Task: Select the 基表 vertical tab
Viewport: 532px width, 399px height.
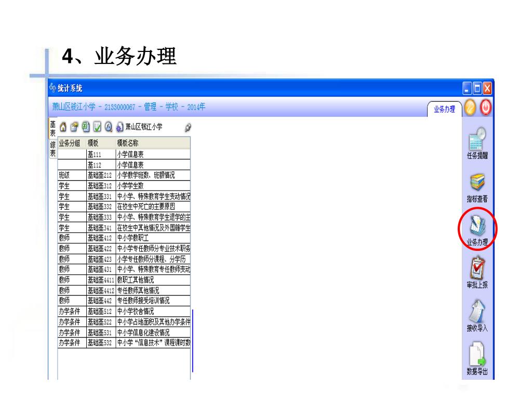Action: 52,128
